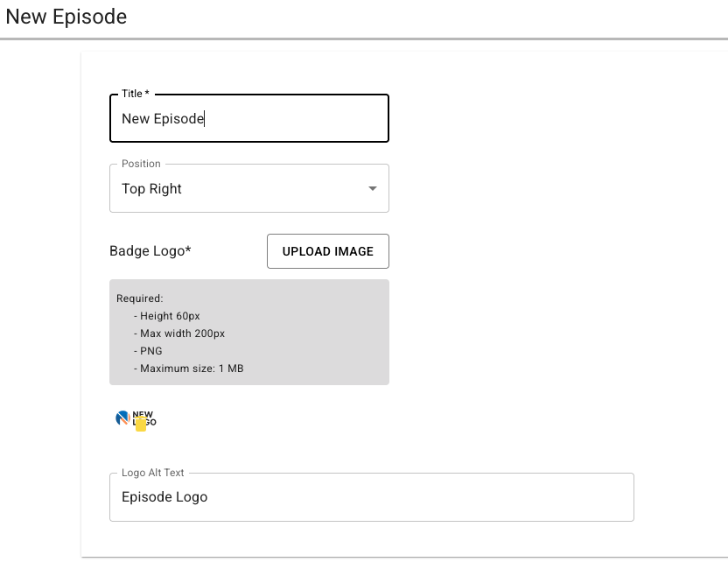
Task: Click the Maximum size 1 MB line
Action: 188,369
